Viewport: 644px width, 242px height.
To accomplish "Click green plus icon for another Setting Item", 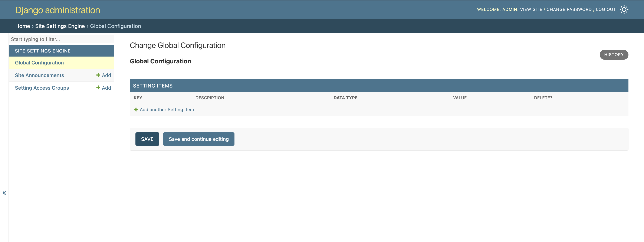I will tap(136, 109).
